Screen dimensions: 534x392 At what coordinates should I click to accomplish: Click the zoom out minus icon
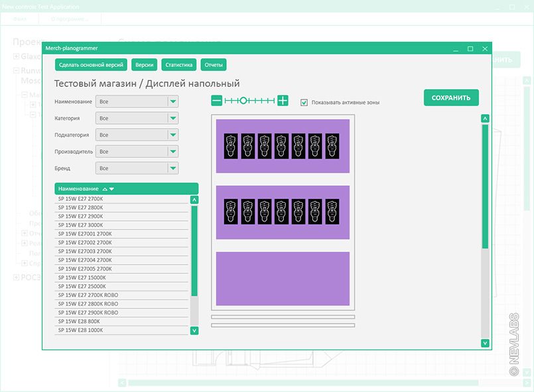216,101
